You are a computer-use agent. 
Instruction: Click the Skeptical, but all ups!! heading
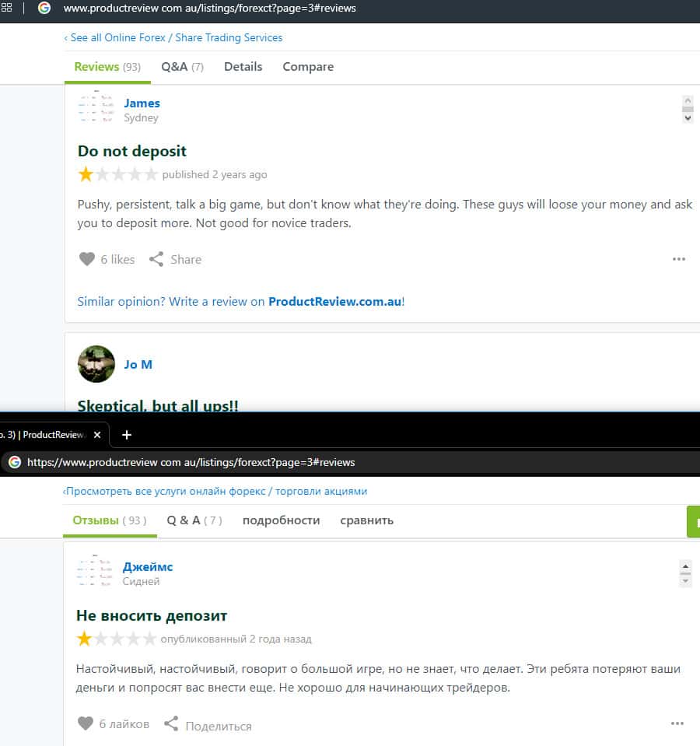[158, 405]
